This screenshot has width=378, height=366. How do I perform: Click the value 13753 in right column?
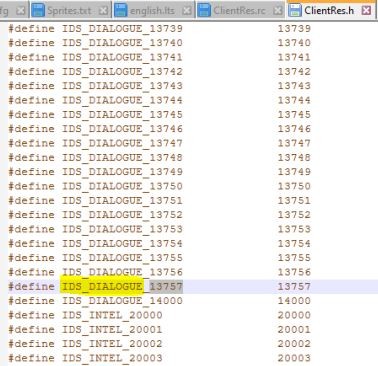tap(294, 229)
